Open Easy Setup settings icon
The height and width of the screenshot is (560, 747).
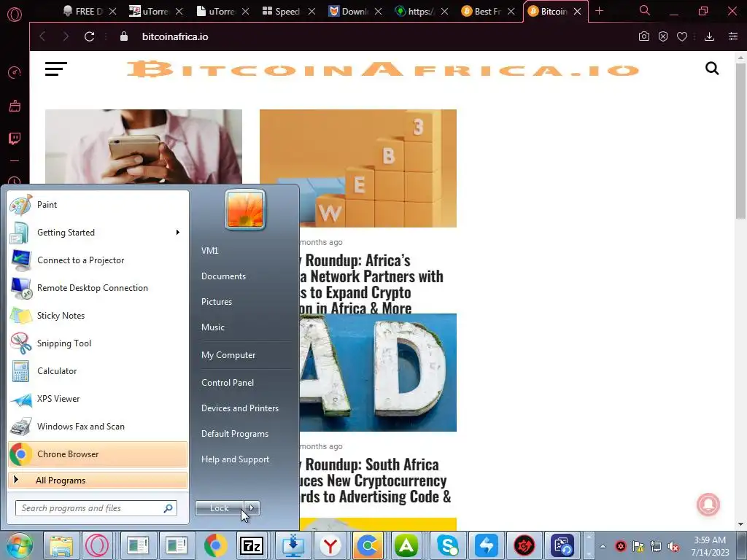click(x=732, y=36)
